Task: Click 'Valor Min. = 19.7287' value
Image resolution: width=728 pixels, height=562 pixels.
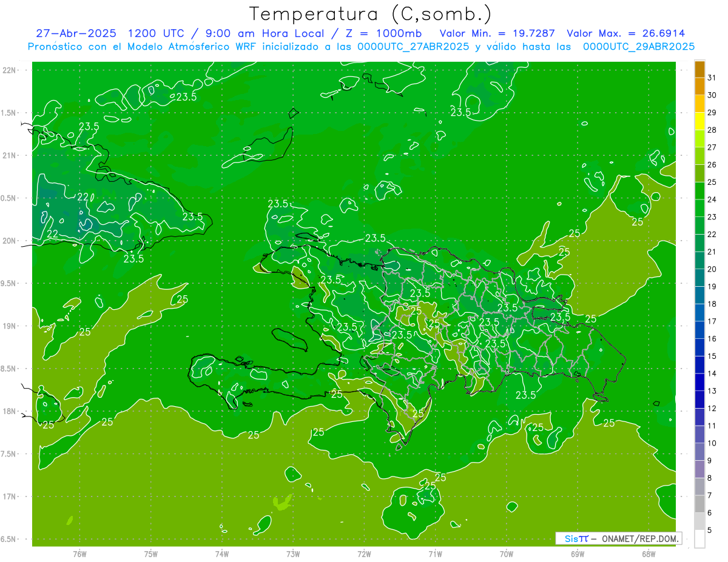Action: [497, 33]
